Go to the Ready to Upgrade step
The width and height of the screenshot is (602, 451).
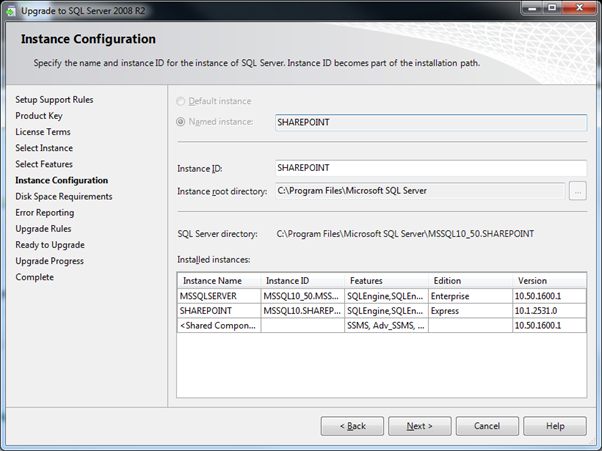pos(50,245)
